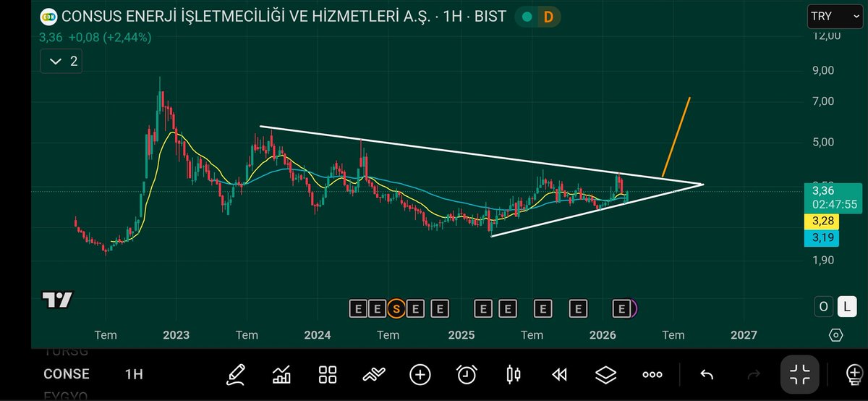Tap the 2023 label on time axis
Image resolution: width=868 pixels, height=401 pixels.
(176, 335)
